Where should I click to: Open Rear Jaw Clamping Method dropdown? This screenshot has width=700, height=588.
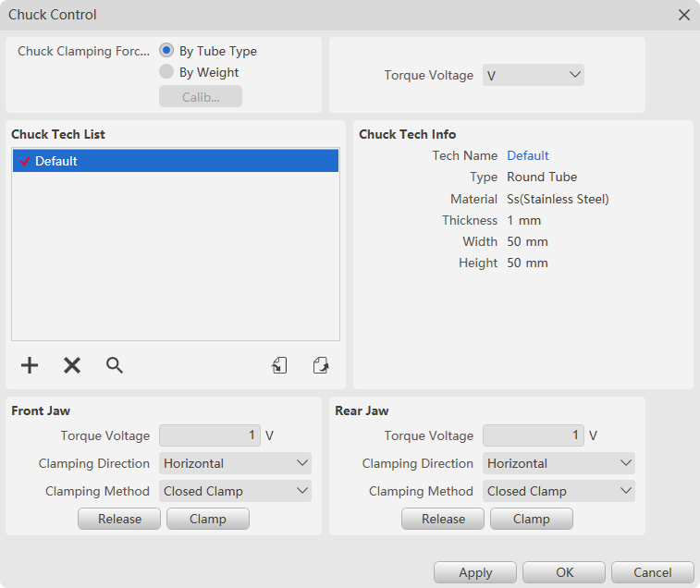coord(559,491)
